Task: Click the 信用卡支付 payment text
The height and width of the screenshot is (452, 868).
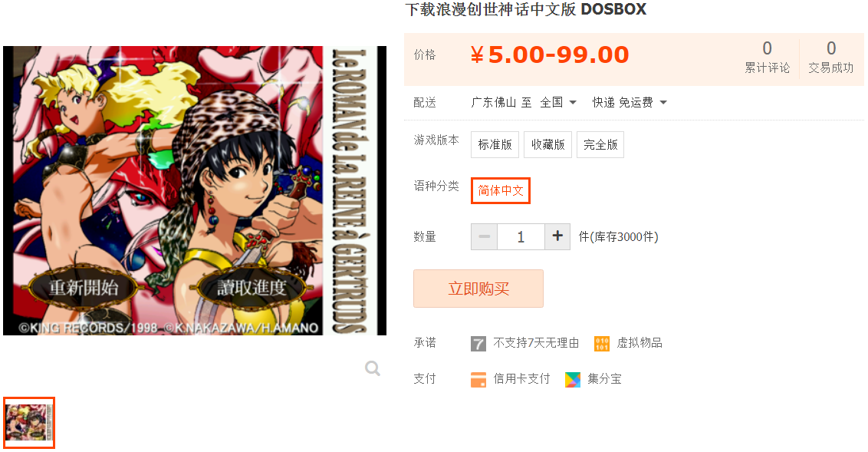Action: (521, 379)
